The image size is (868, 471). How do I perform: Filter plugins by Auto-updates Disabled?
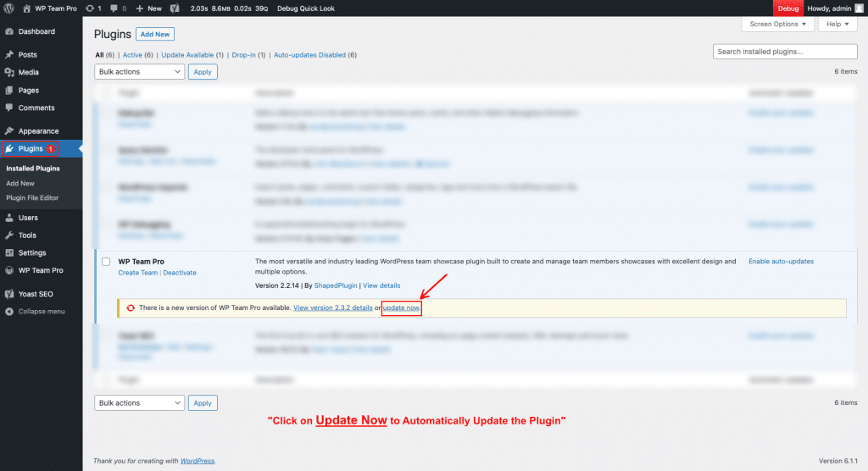tap(309, 55)
